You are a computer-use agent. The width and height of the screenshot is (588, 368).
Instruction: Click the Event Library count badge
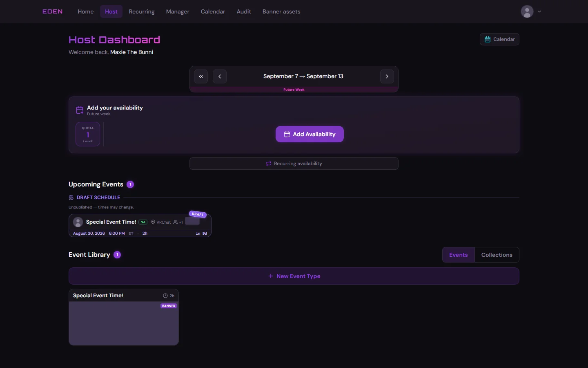(x=117, y=255)
